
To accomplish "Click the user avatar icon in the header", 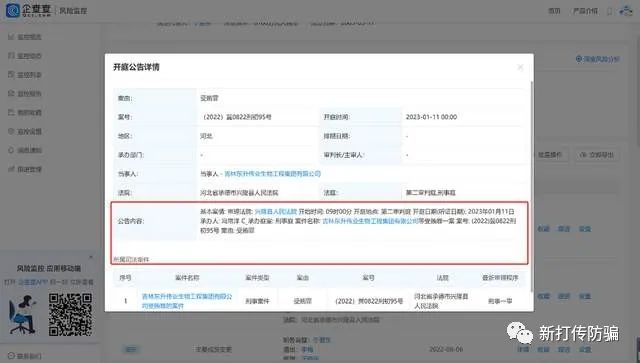I will point(625,11).
